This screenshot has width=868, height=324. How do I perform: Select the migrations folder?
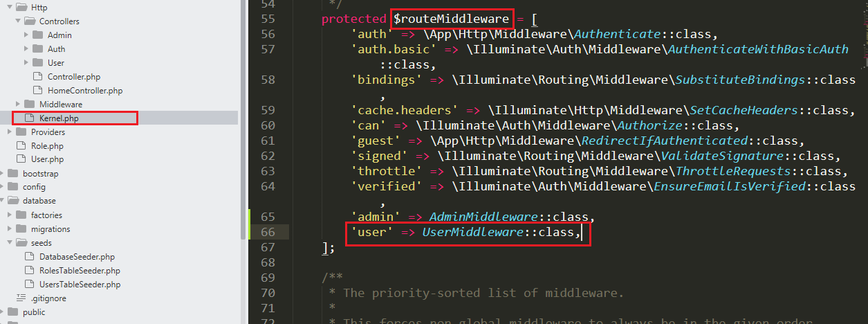pos(50,229)
